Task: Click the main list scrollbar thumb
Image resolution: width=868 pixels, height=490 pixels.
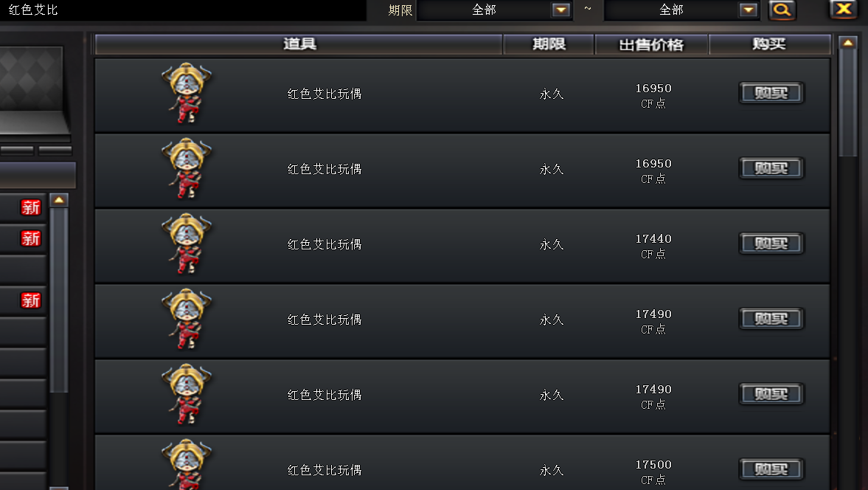Action: click(x=847, y=103)
